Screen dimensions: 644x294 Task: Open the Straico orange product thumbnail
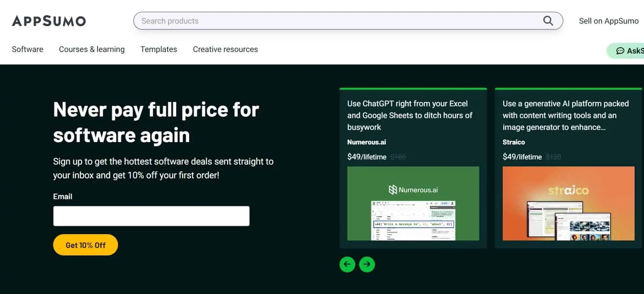click(x=568, y=203)
